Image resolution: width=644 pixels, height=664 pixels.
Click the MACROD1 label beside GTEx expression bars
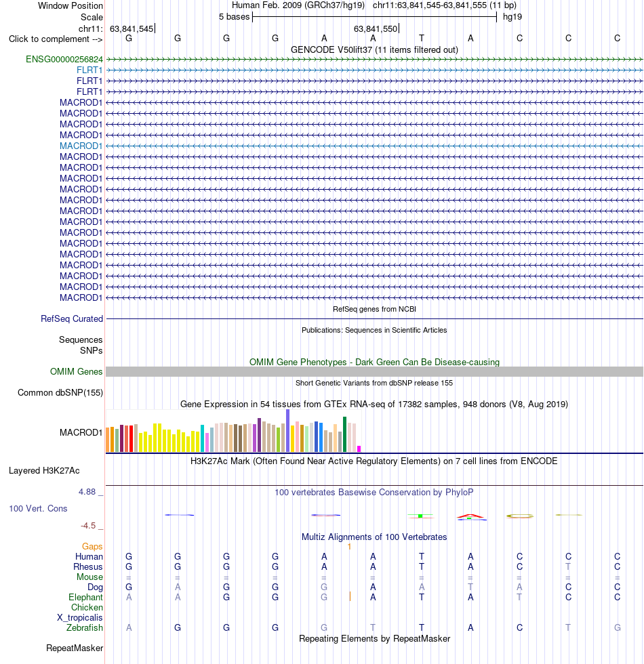pos(81,432)
